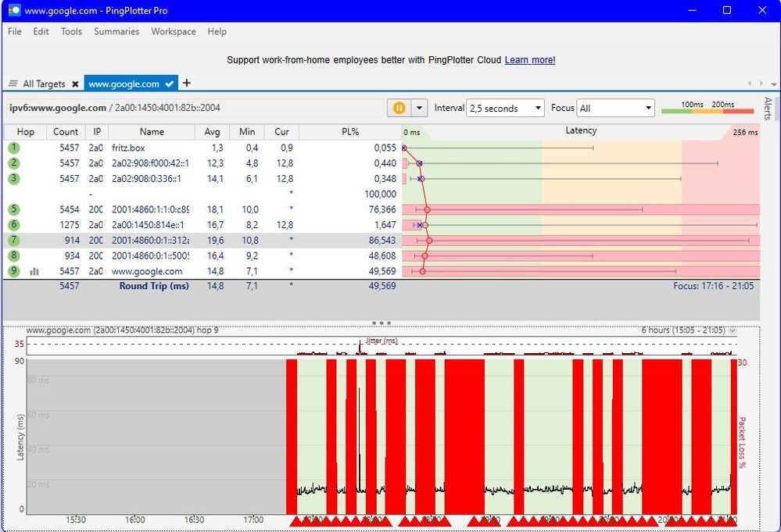Click the 100ms 200ms latency color scale
781x532 pixels.
pyautogui.click(x=708, y=108)
